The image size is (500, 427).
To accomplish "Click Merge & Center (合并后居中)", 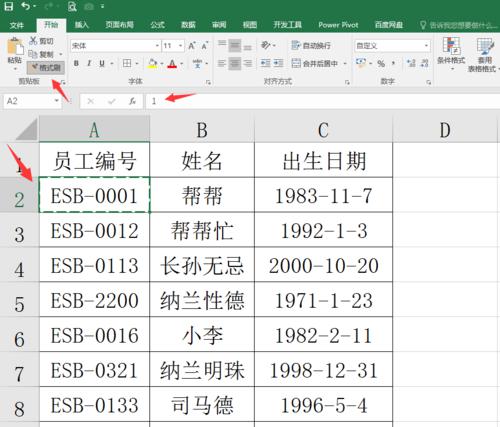I will (x=315, y=63).
